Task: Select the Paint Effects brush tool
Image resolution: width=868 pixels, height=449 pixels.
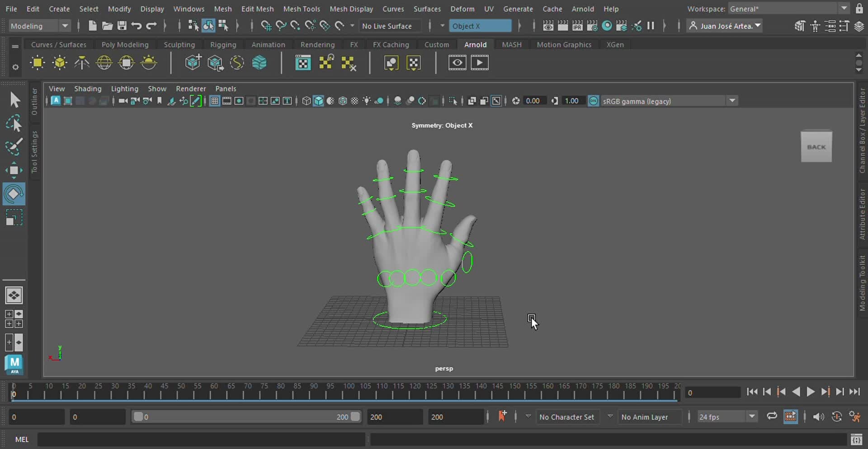Action: pos(15,147)
